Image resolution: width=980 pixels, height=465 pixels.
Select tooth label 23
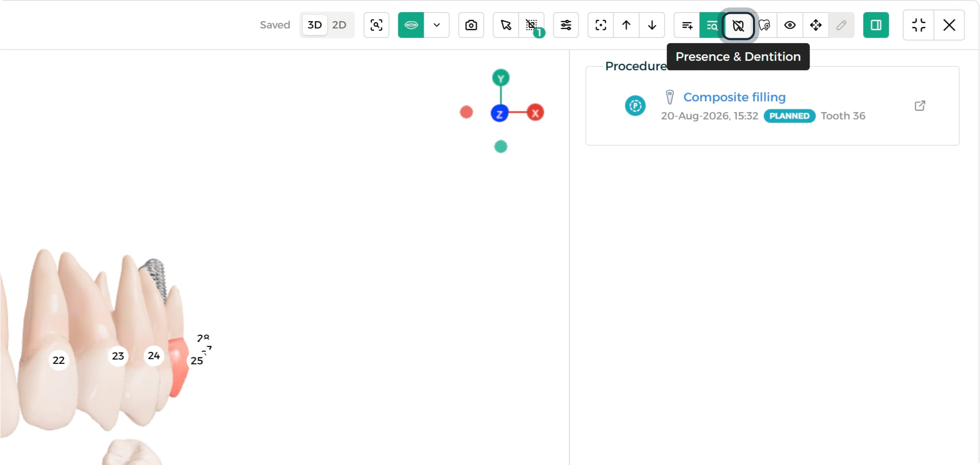point(118,356)
